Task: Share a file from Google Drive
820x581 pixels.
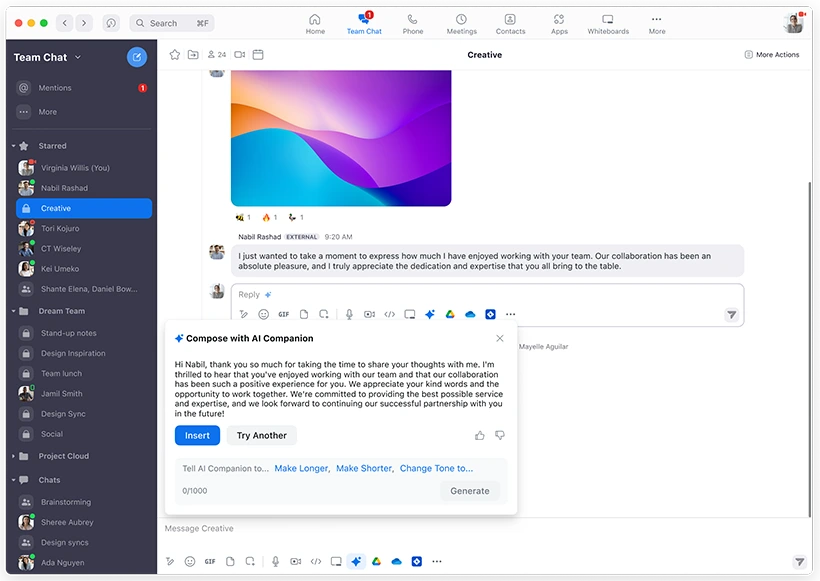Action: (x=450, y=314)
